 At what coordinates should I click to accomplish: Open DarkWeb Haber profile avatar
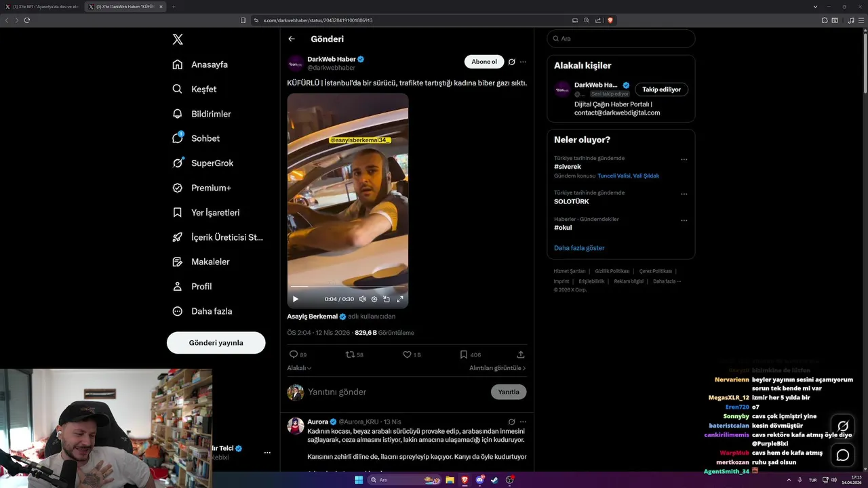(x=295, y=64)
